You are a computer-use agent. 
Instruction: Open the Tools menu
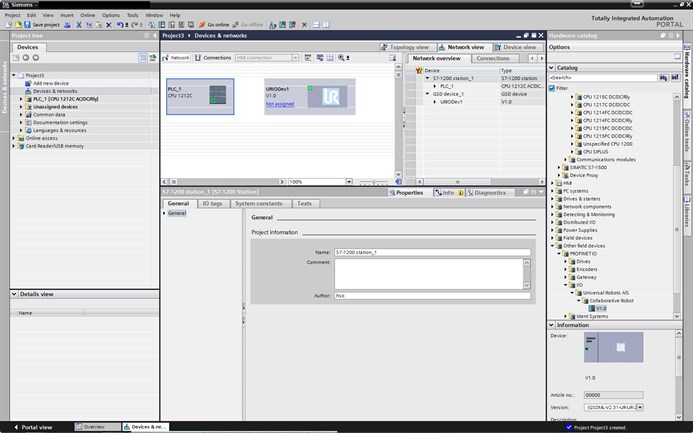tap(132, 15)
